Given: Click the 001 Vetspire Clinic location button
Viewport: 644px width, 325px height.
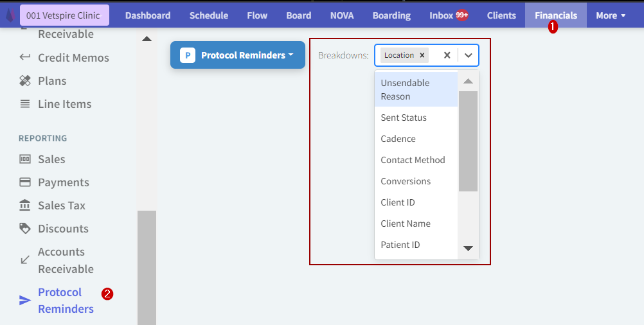Looking at the screenshot, I should point(64,15).
